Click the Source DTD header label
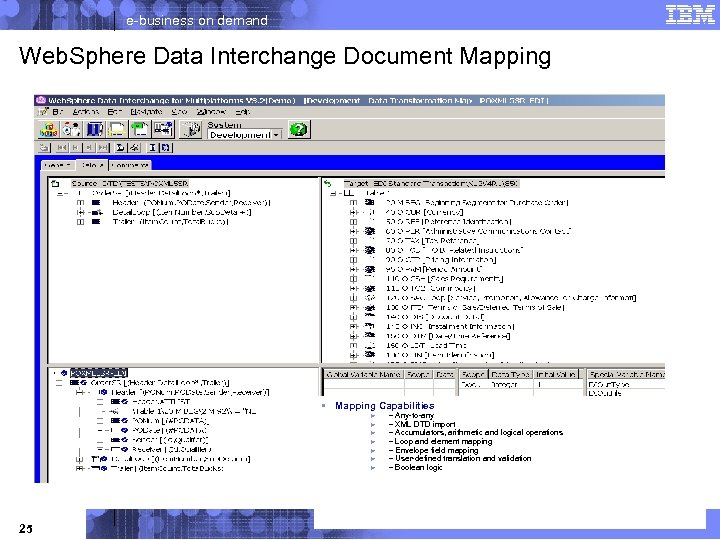Screen dimensions: 720x540 click(130, 184)
